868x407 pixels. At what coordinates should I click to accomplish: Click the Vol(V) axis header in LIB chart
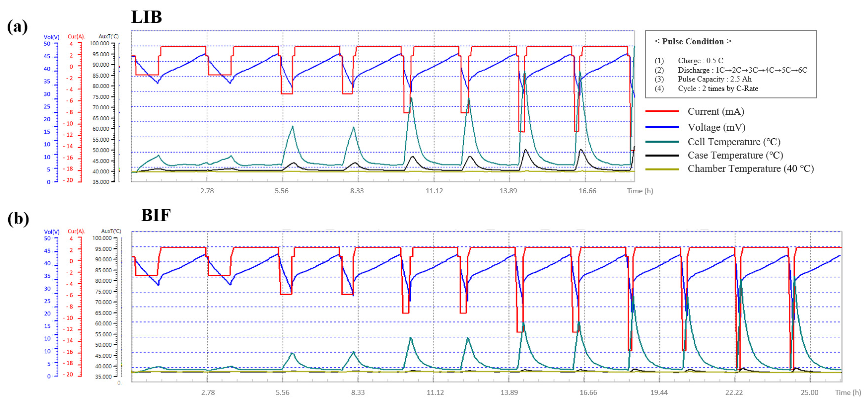(52, 37)
